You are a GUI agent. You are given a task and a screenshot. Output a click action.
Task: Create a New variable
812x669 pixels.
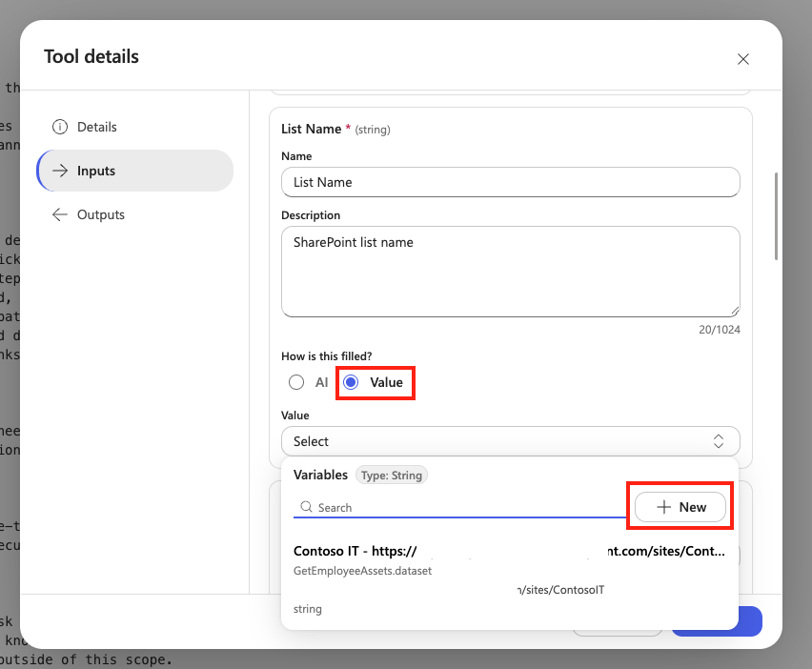(x=680, y=507)
